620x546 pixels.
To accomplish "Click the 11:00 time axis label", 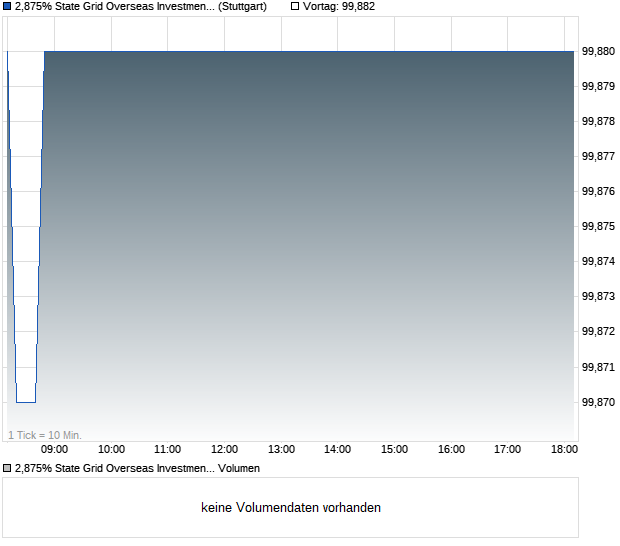I will pyautogui.click(x=168, y=450).
